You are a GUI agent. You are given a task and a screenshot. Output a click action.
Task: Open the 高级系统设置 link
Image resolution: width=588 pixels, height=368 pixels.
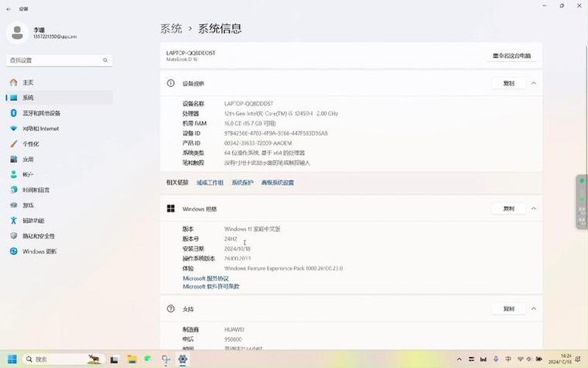(278, 183)
